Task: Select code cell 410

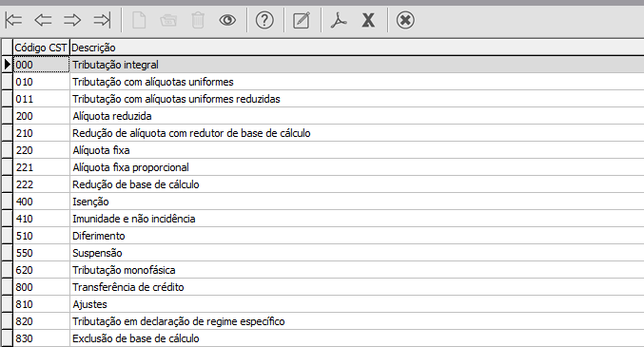Action: click(41, 219)
